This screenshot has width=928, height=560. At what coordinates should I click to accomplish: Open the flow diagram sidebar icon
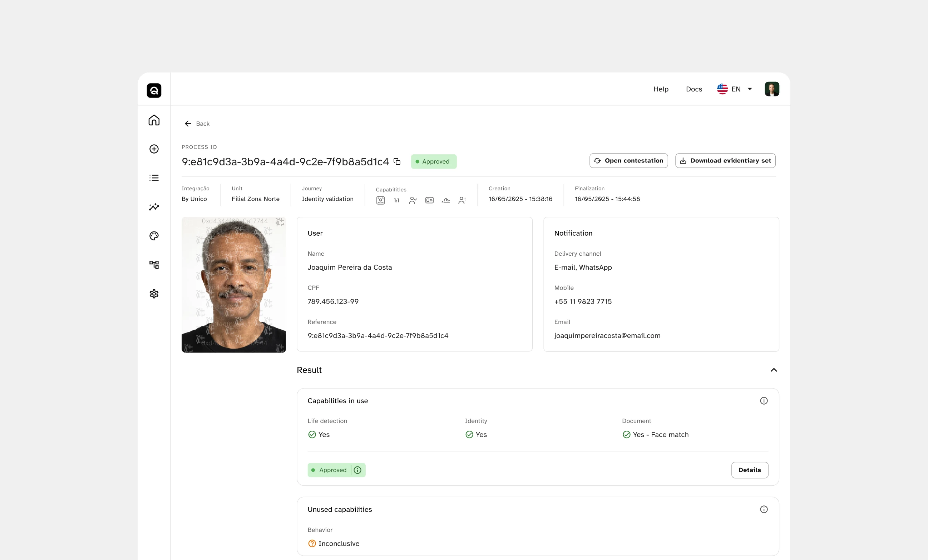tap(154, 265)
